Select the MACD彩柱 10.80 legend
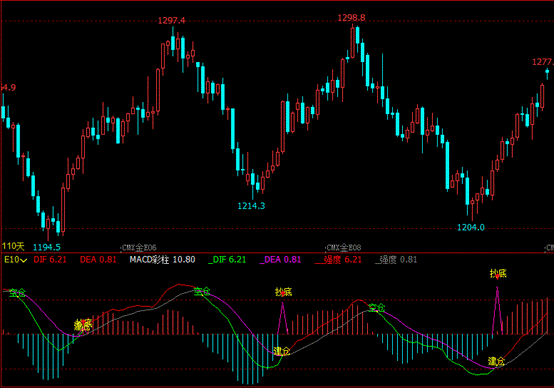Screen dimensions: 554x388 click(x=162, y=260)
